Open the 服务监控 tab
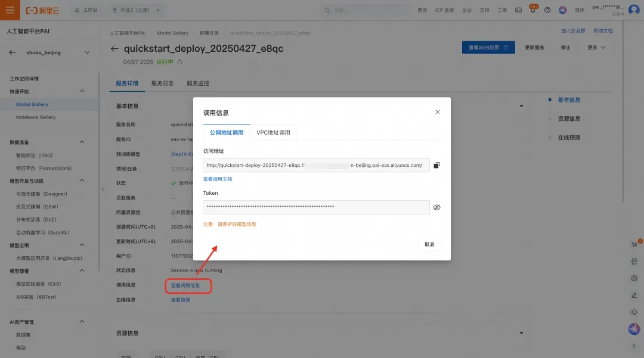The height and width of the screenshot is (358, 644). point(198,83)
